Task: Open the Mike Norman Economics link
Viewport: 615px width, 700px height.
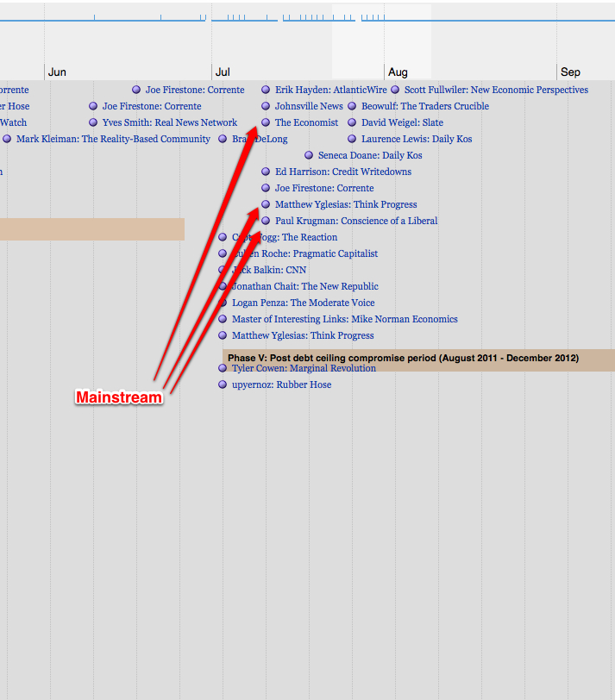Action: tap(344, 319)
